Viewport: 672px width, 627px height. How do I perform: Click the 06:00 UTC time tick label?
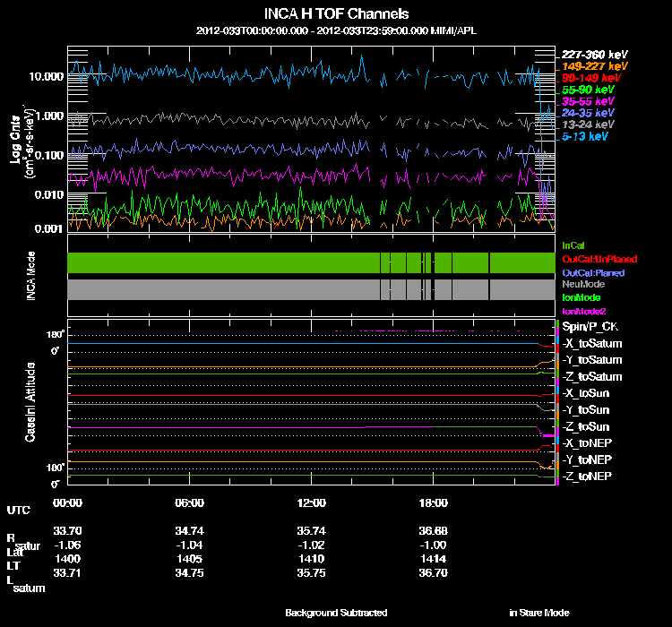pyautogui.click(x=190, y=502)
